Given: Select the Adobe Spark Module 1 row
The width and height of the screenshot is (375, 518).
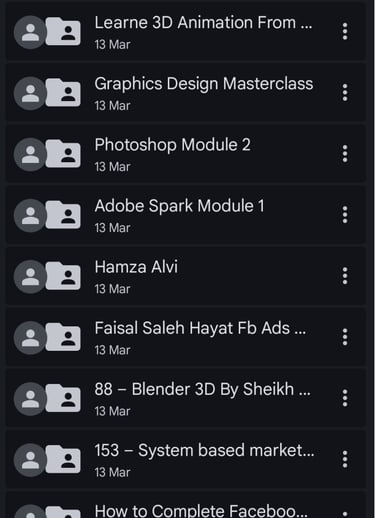Looking at the screenshot, I should coord(186,215).
